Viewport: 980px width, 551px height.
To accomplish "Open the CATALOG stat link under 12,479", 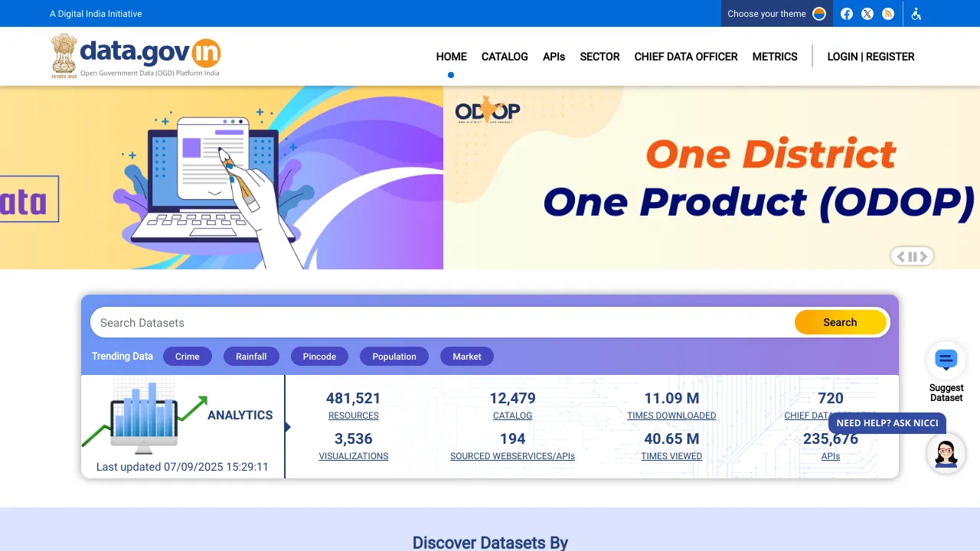I will point(513,416).
